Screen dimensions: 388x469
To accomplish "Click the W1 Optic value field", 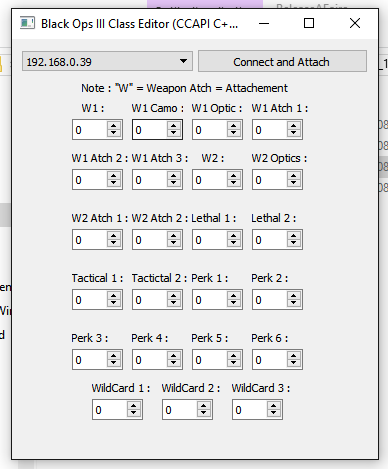I will tap(209, 130).
